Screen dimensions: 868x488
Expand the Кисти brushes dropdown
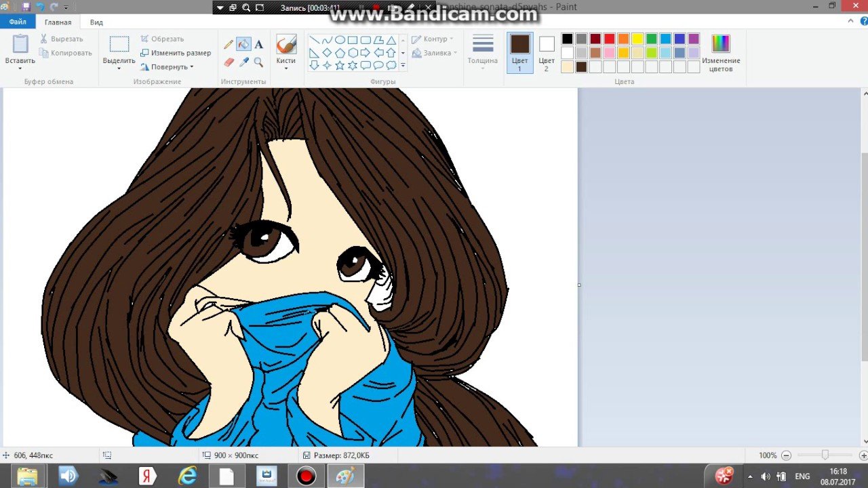(x=285, y=68)
